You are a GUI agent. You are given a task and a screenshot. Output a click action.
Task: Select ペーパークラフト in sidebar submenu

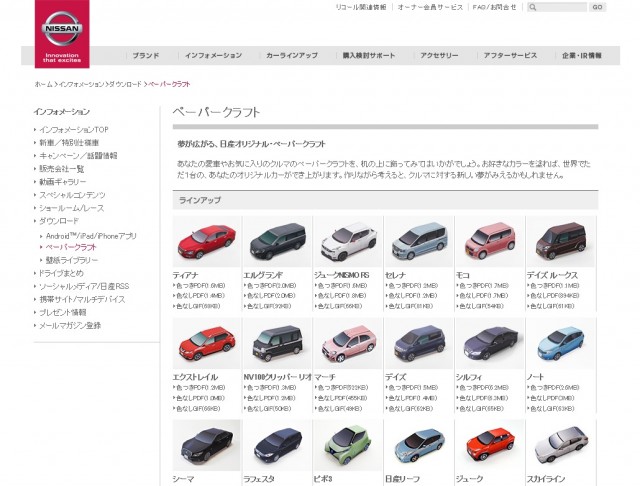71,247
